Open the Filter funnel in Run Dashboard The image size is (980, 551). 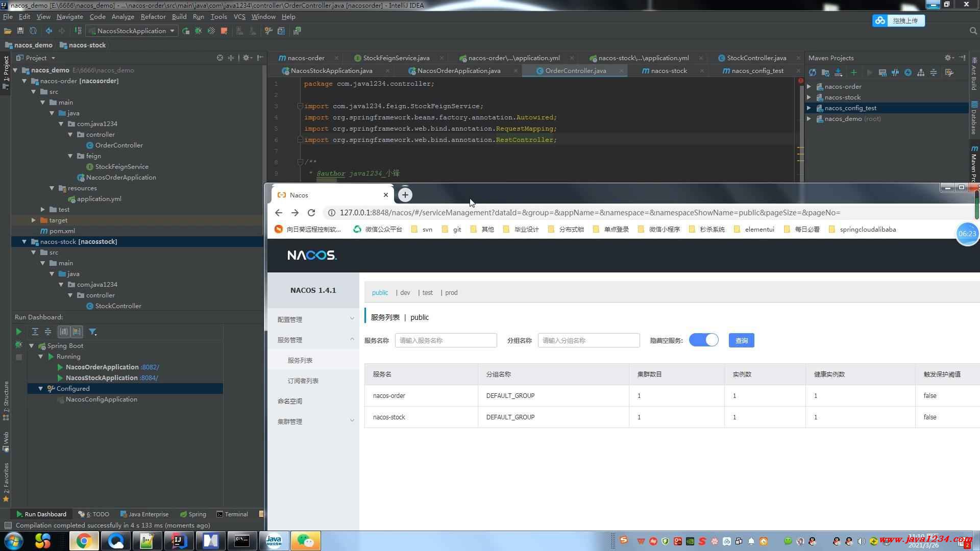pyautogui.click(x=93, y=332)
